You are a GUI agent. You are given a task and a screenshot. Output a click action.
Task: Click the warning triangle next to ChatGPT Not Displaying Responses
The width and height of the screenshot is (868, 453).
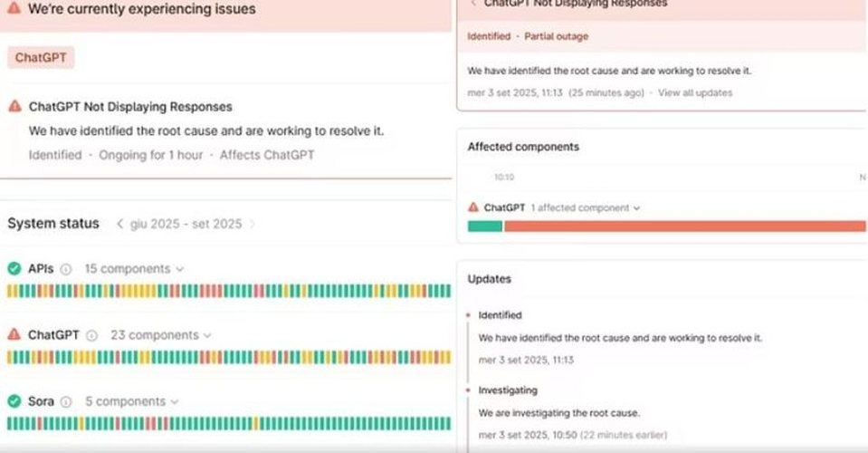14,107
